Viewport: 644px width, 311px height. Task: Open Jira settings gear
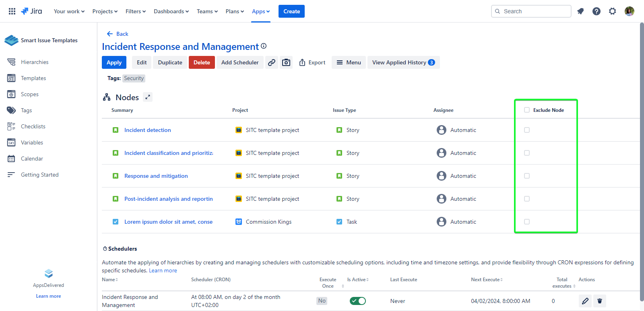click(613, 11)
